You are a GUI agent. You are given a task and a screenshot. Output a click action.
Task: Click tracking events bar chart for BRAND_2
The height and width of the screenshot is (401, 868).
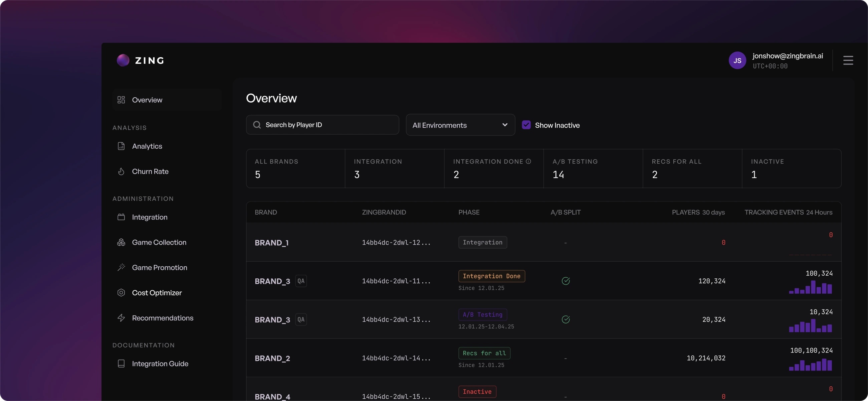coord(810,364)
